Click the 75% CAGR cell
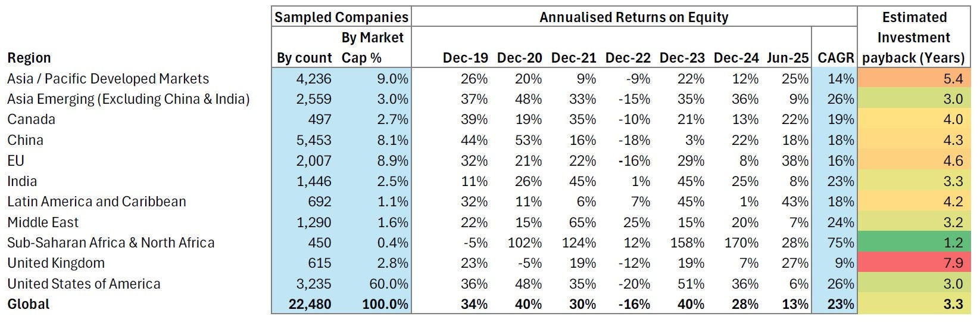This screenshot has height=322, width=980. coord(841,243)
